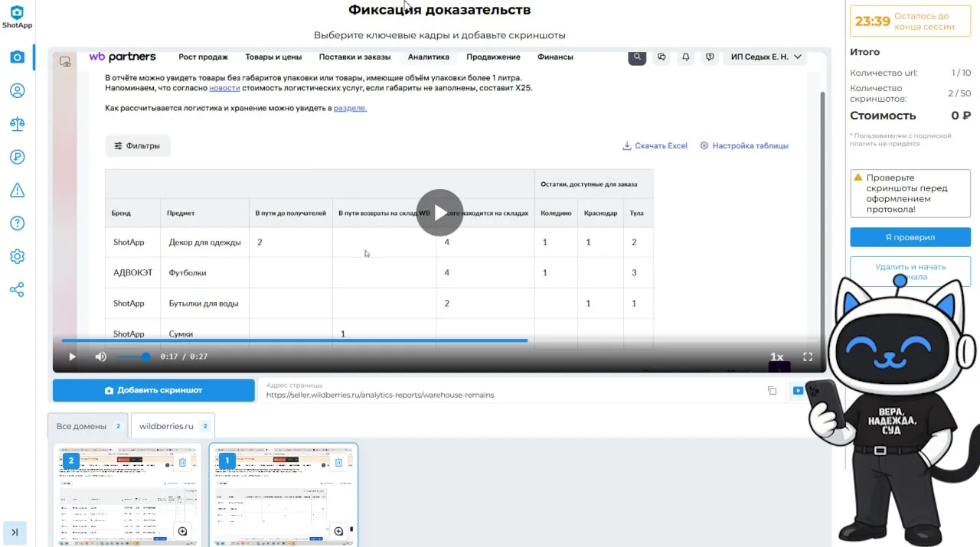Viewport: 980px width, 547px height.
Task: Select screenshot thumbnail number 1
Action: [x=283, y=495]
